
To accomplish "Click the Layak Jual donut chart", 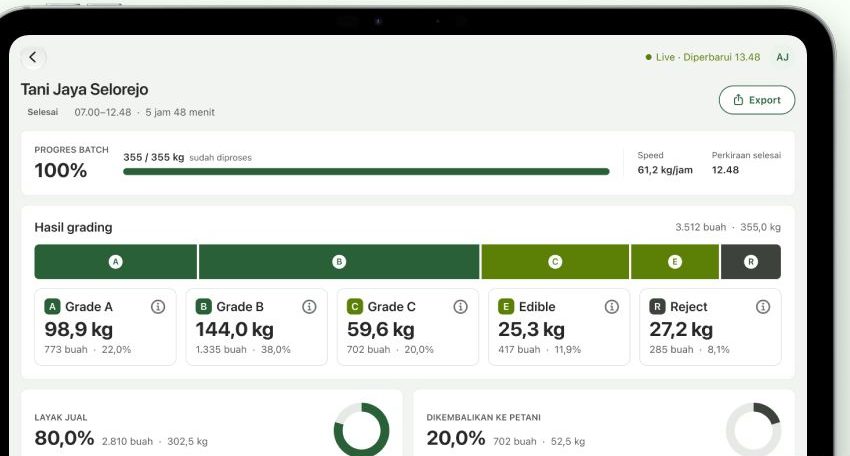I will pyautogui.click(x=362, y=429).
